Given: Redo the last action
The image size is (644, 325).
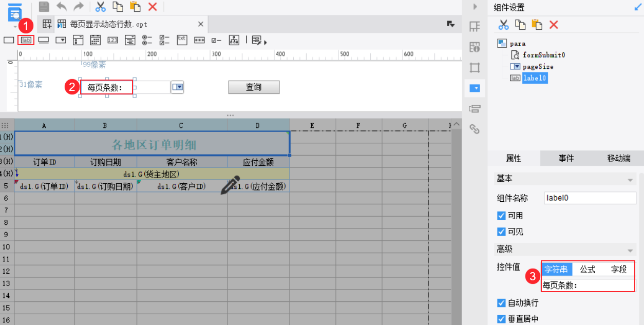Looking at the screenshot, I should pos(79,7).
